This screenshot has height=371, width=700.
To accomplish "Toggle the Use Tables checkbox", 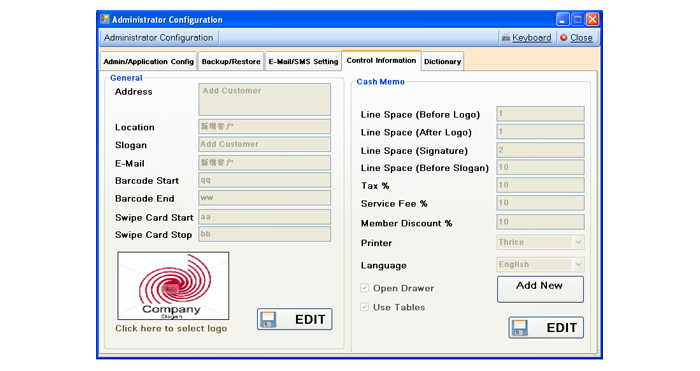I will [x=365, y=307].
